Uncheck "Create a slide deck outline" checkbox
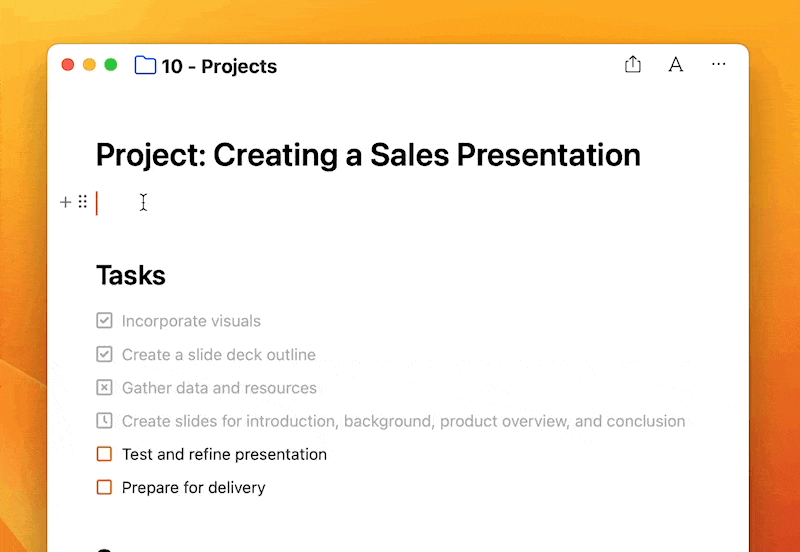The image size is (800, 552). [x=104, y=354]
